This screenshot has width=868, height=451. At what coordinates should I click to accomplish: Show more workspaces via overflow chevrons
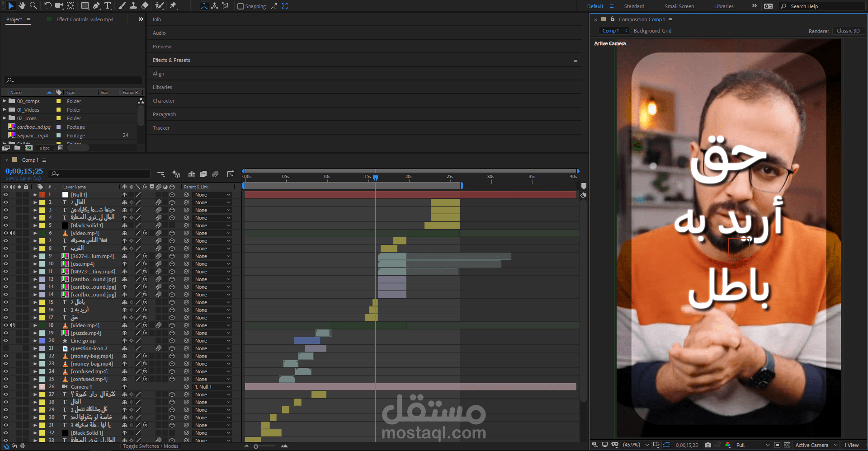click(754, 6)
